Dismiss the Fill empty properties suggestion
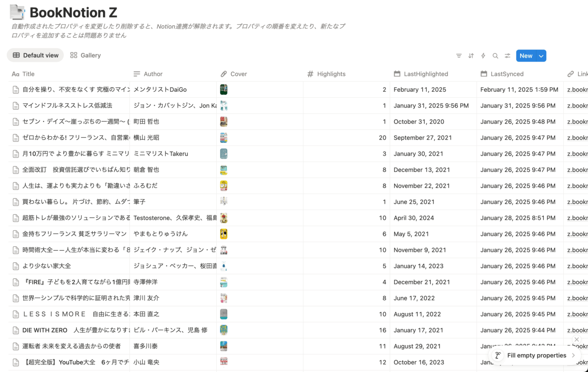588x372 pixels. click(x=577, y=339)
